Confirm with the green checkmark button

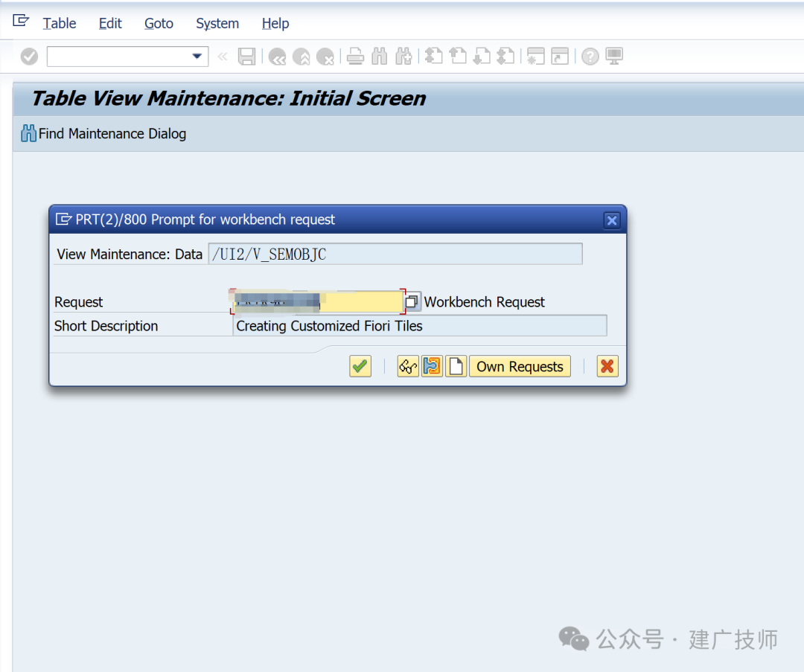360,366
